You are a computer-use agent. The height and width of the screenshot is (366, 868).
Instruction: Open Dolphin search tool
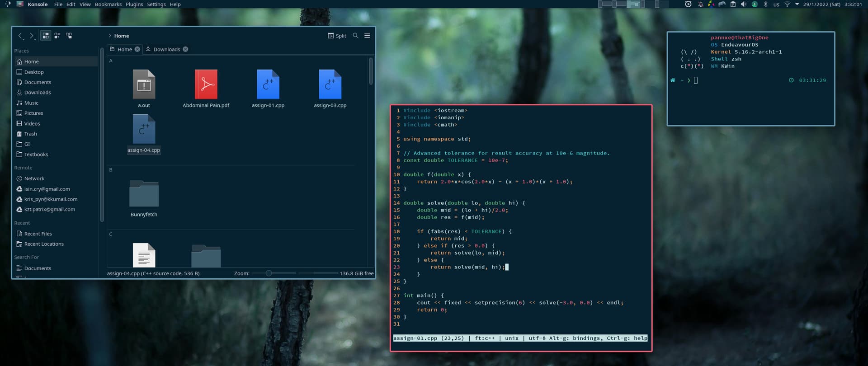tap(355, 36)
